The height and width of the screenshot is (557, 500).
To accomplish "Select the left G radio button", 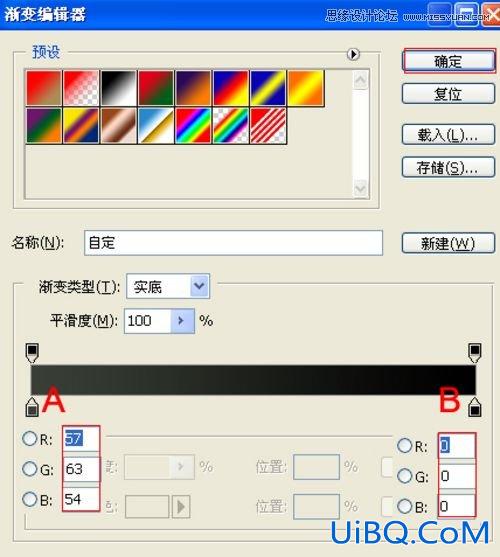I will pos(29,469).
